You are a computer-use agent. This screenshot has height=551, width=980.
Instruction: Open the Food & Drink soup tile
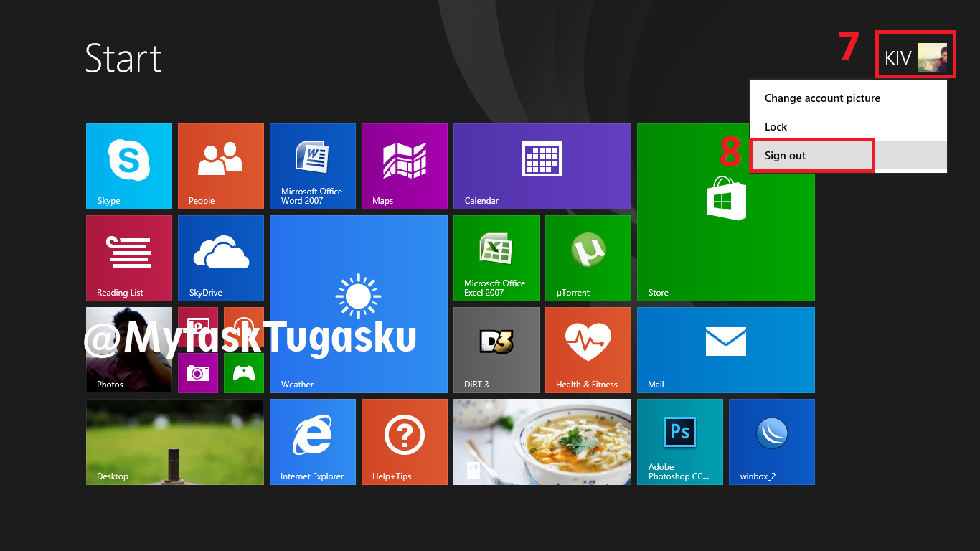pyautogui.click(x=542, y=442)
